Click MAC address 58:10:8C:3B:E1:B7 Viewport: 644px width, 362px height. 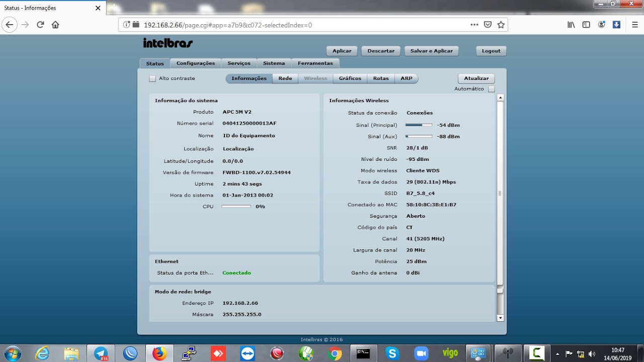(431, 205)
